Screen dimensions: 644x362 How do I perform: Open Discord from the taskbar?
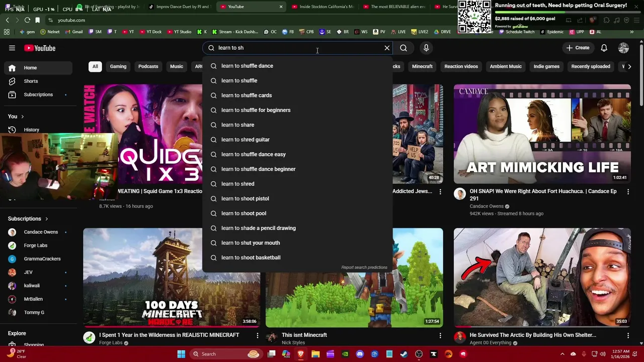pos(360,354)
